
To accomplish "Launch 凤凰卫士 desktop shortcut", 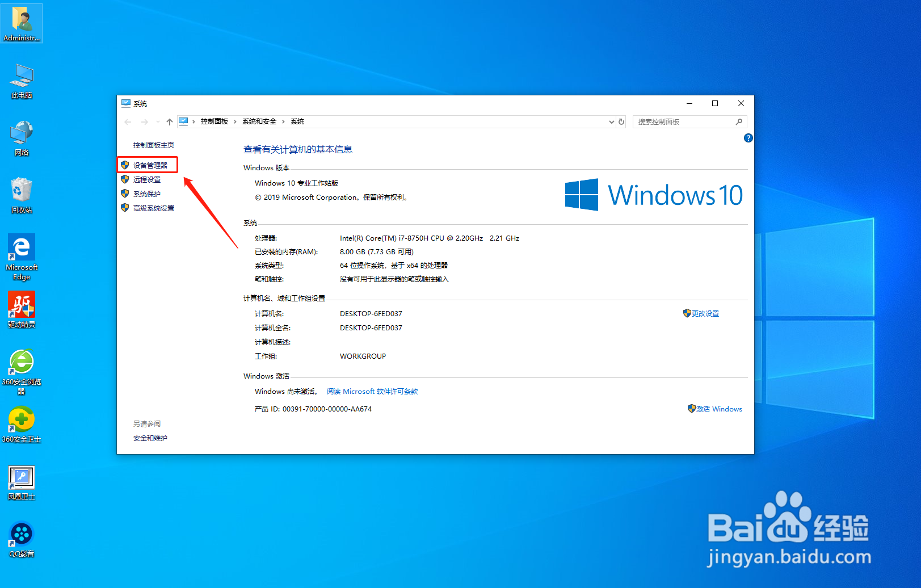I will click(22, 483).
